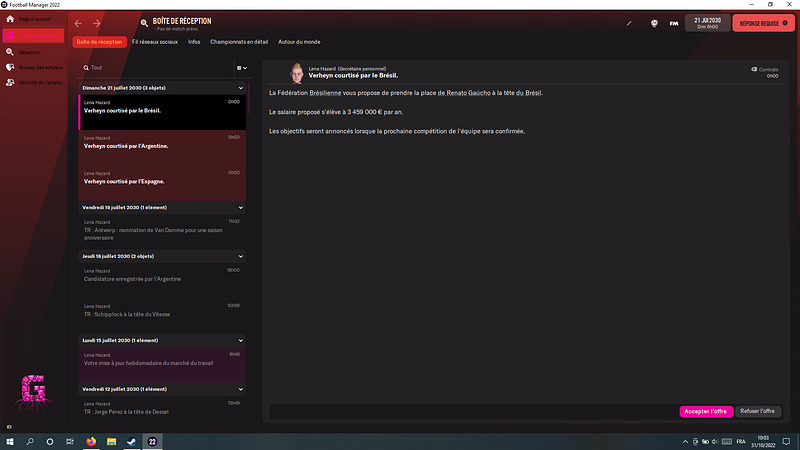Accept the offer with Accepter l'offre
This screenshot has width=800, height=450.
tap(706, 411)
